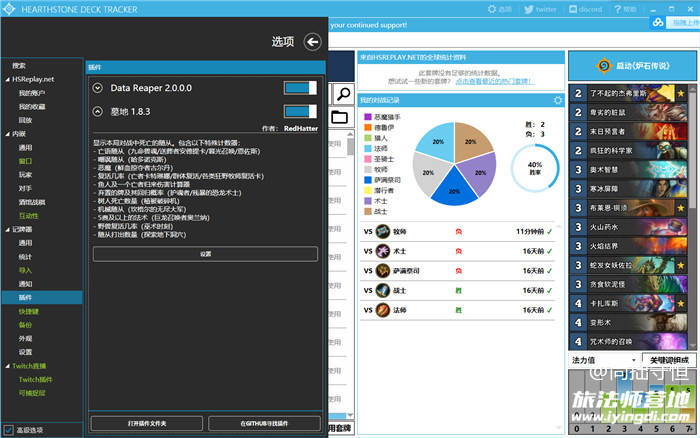This screenshot has height=438, width=700.
Task: Click the magnifier search icon
Action: (x=343, y=94)
